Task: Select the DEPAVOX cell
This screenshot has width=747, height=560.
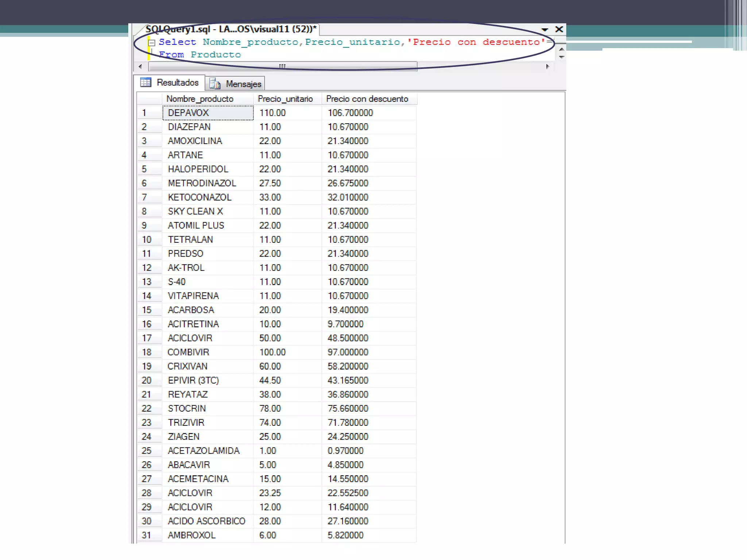Action: tap(208, 113)
